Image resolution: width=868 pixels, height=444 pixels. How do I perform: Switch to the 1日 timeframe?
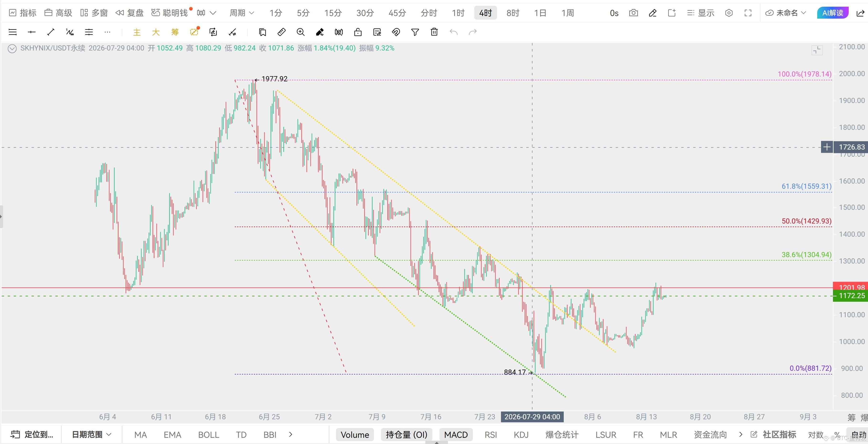point(540,13)
